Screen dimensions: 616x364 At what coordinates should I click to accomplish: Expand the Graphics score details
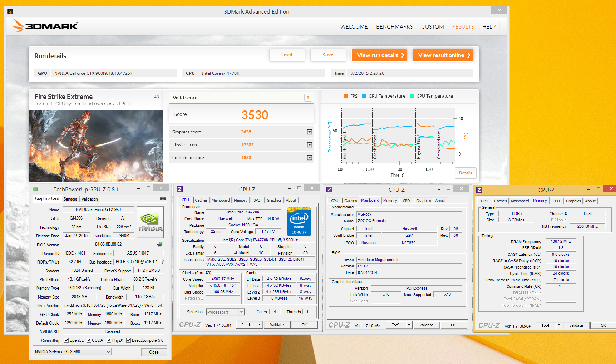pyautogui.click(x=310, y=132)
